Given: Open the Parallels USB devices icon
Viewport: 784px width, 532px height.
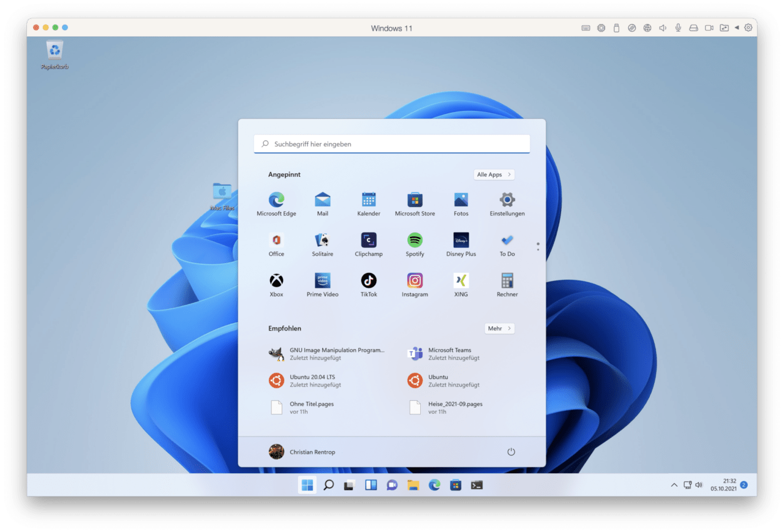Looking at the screenshot, I should click(x=617, y=28).
